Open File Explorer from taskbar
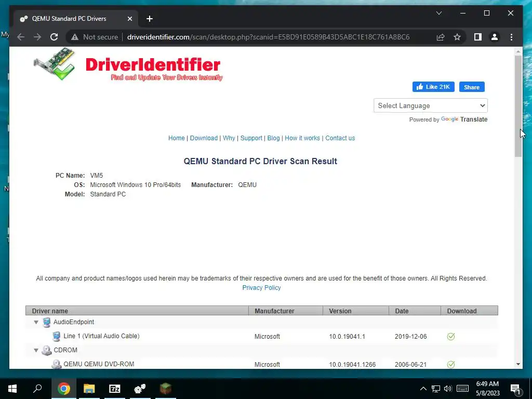 (89, 389)
